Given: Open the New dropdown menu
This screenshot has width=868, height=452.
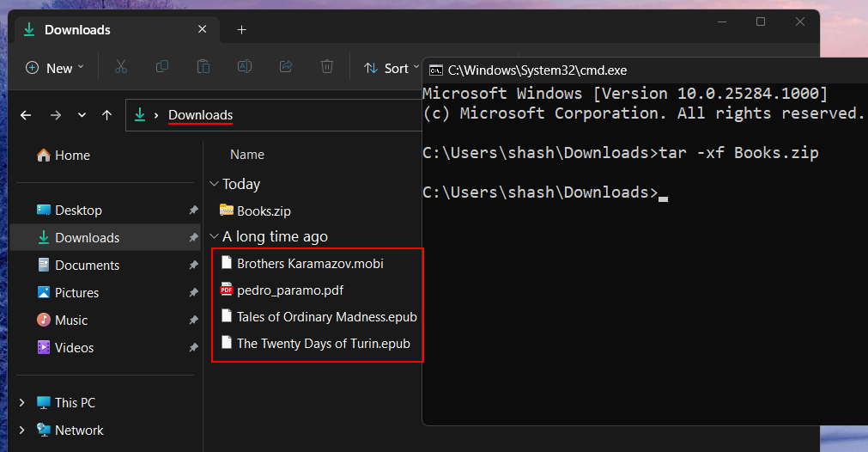Looking at the screenshot, I should [x=55, y=68].
